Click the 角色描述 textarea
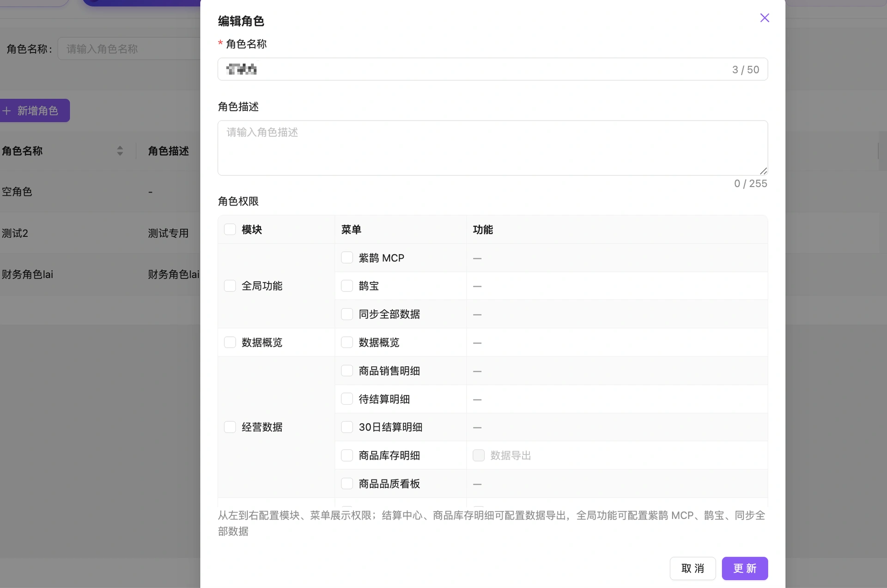The width and height of the screenshot is (887, 588). coord(492,148)
